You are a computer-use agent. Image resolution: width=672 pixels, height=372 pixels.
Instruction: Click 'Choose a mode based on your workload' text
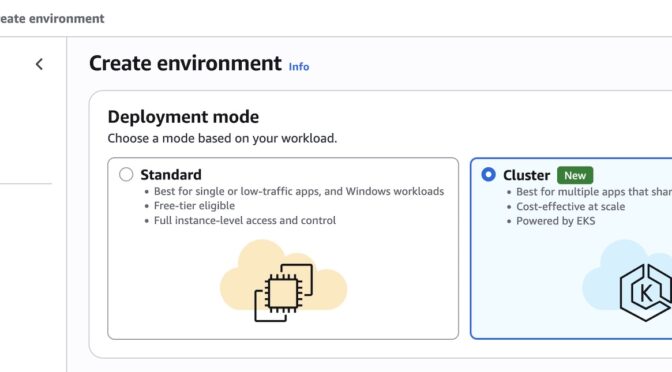[222, 138]
